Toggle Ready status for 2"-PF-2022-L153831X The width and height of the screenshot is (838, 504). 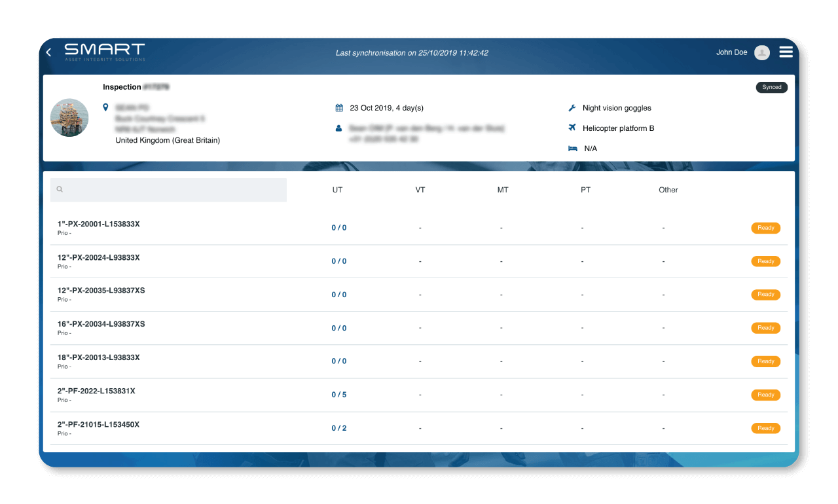click(765, 395)
